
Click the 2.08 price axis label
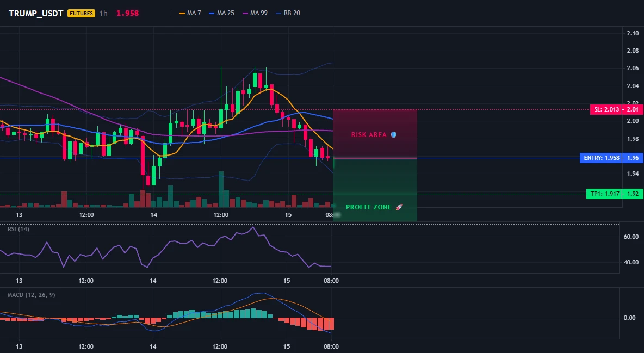click(x=633, y=51)
